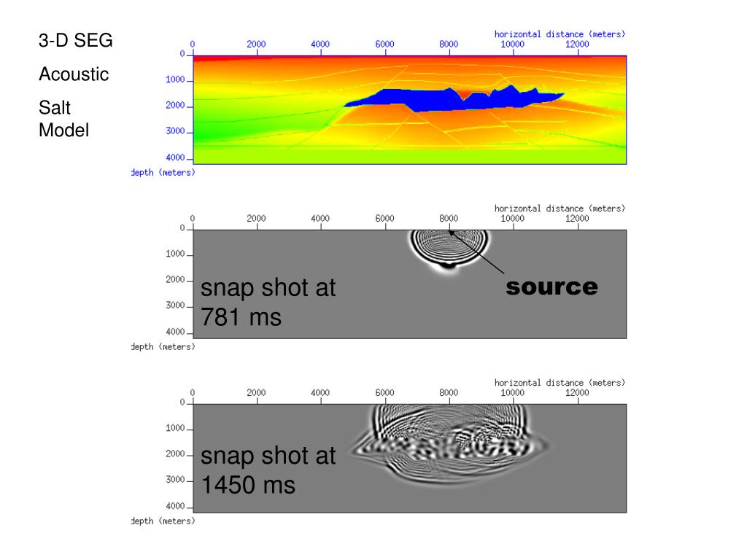Click the word "Model" in the title

[64, 130]
